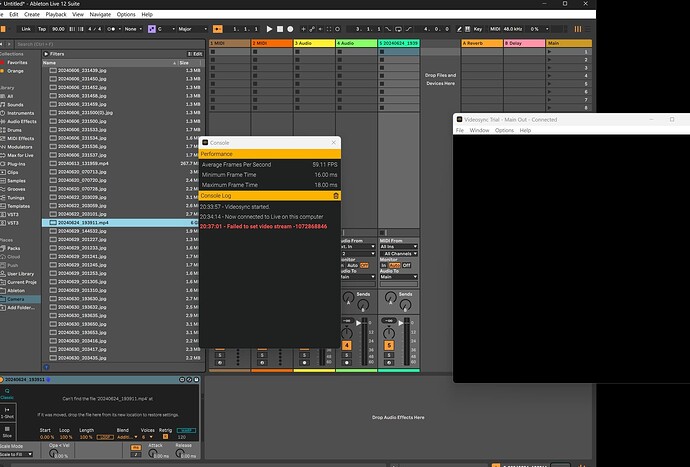The width and height of the screenshot is (690, 467).
Task: Open the MIDI From 'All Ins' dropdown
Action: [x=398, y=246]
